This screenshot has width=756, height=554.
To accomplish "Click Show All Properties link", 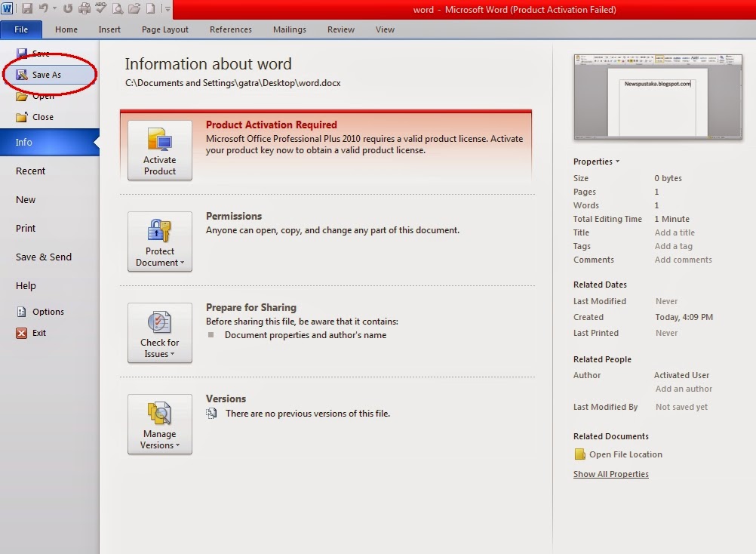I will [611, 474].
